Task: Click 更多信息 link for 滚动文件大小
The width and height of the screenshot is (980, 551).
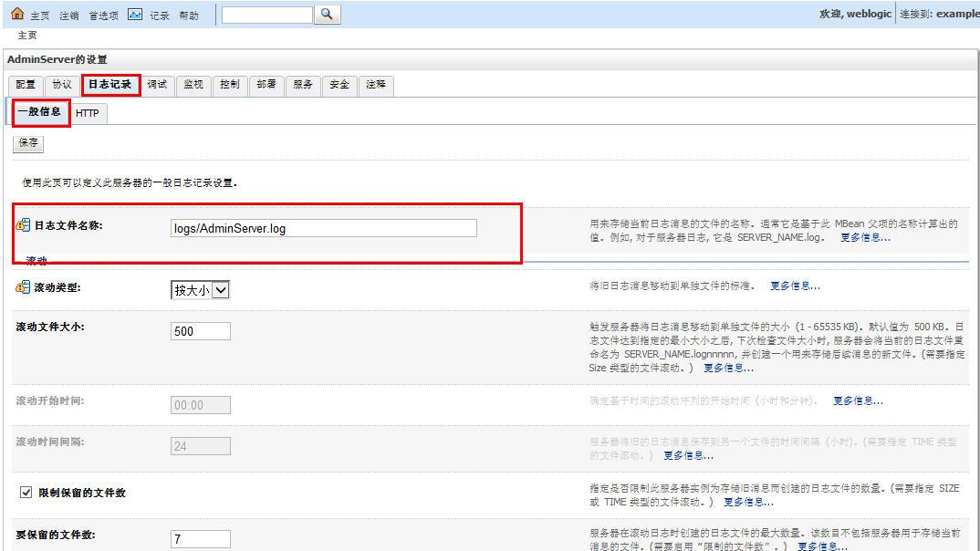Action: tap(729, 368)
